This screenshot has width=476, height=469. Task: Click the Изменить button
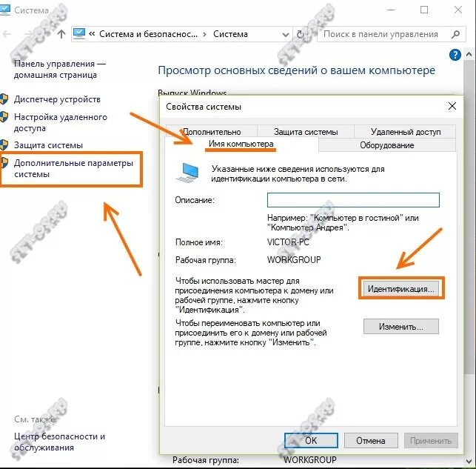[401, 327]
